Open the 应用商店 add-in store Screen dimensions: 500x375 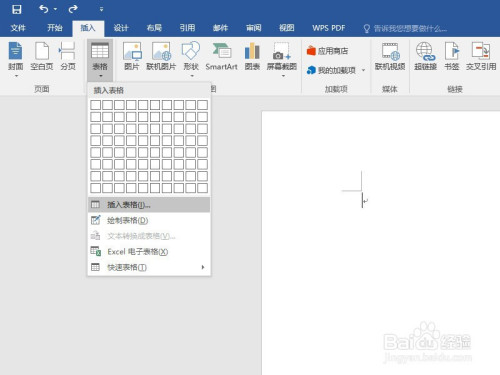[327, 51]
